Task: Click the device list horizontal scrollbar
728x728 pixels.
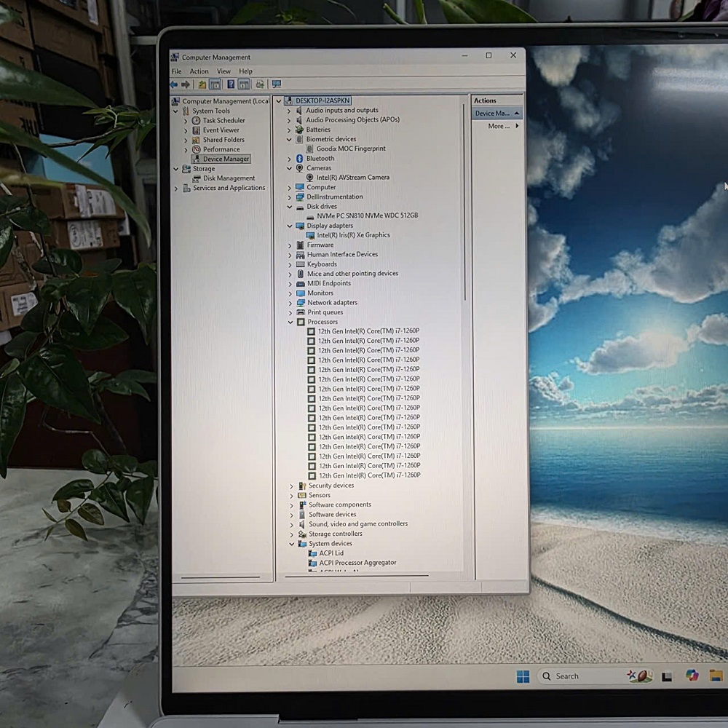Action: [357, 576]
